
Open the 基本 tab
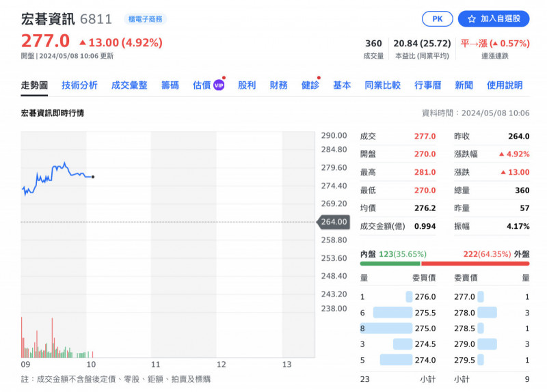(342, 85)
